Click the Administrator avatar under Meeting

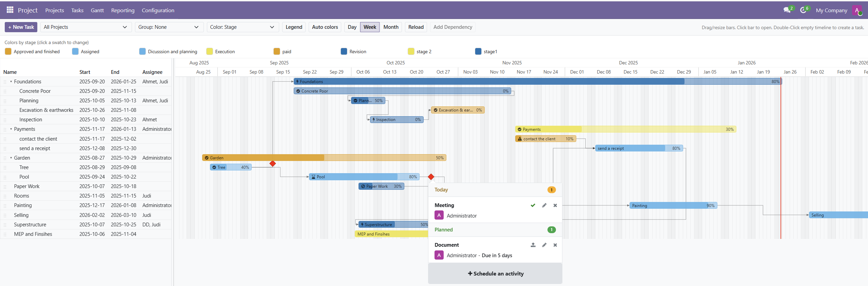(x=439, y=215)
